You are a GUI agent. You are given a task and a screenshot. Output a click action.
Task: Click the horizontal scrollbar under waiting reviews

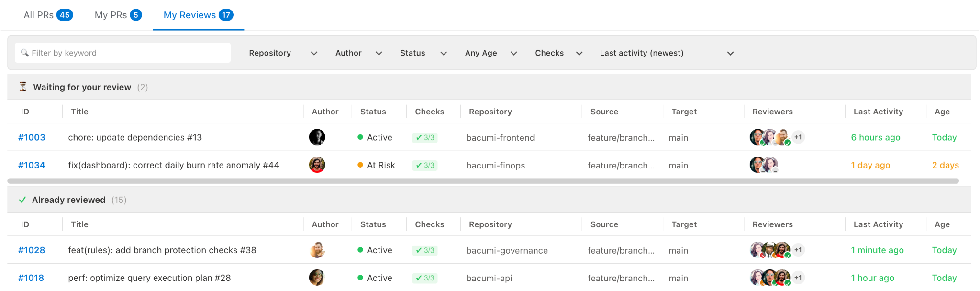[x=483, y=181]
